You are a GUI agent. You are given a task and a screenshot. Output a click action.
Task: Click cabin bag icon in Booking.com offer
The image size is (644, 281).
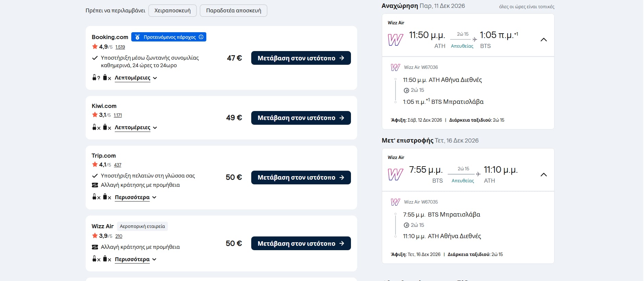click(95, 77)
